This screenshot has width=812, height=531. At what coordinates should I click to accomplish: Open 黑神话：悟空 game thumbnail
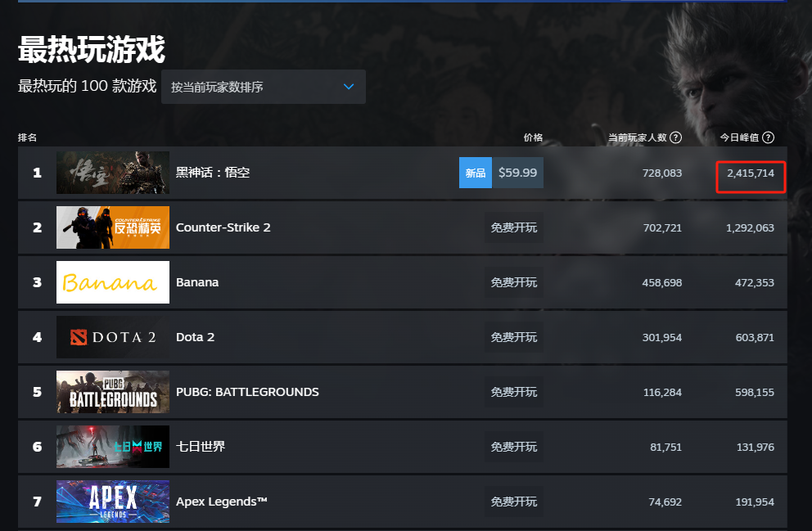click(x=113, y=173)
